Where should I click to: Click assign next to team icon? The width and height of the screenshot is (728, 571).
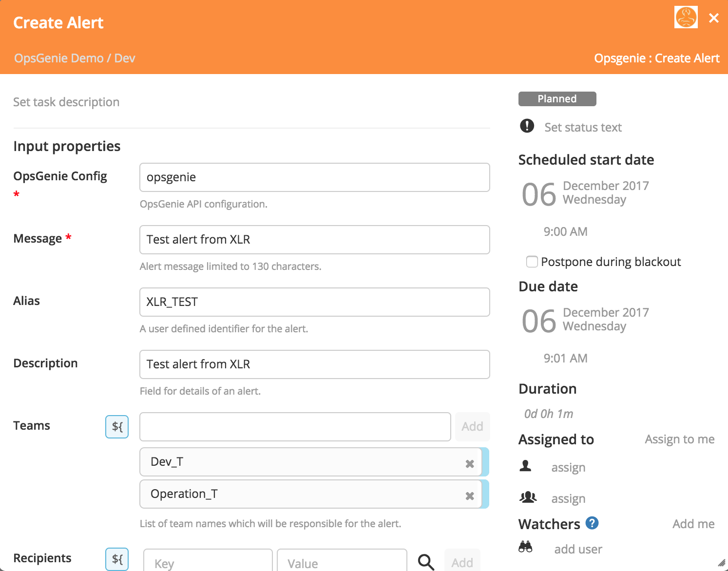click(x=568, y=498)
